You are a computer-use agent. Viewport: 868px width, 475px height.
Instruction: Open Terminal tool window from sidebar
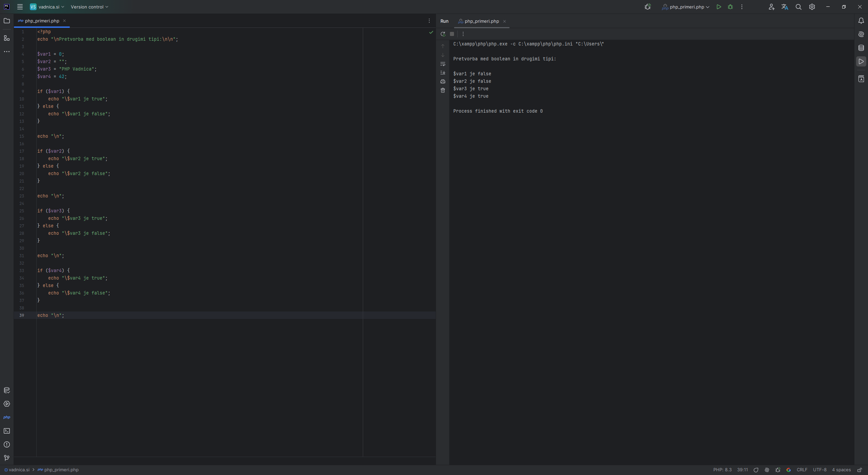click(x=7, y=431)
